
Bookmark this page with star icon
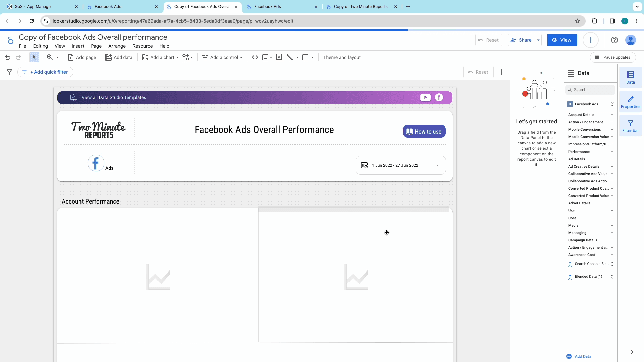click(x=578, y=21)
